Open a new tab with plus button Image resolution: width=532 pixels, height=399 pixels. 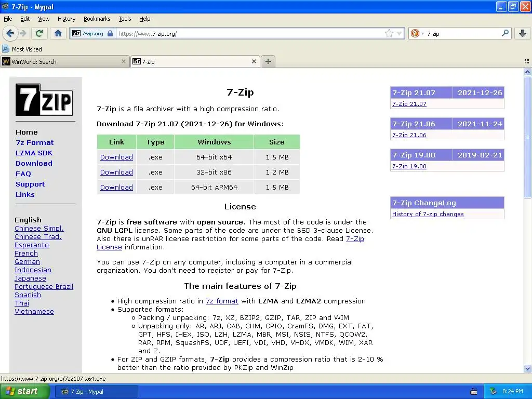(268, 61)
